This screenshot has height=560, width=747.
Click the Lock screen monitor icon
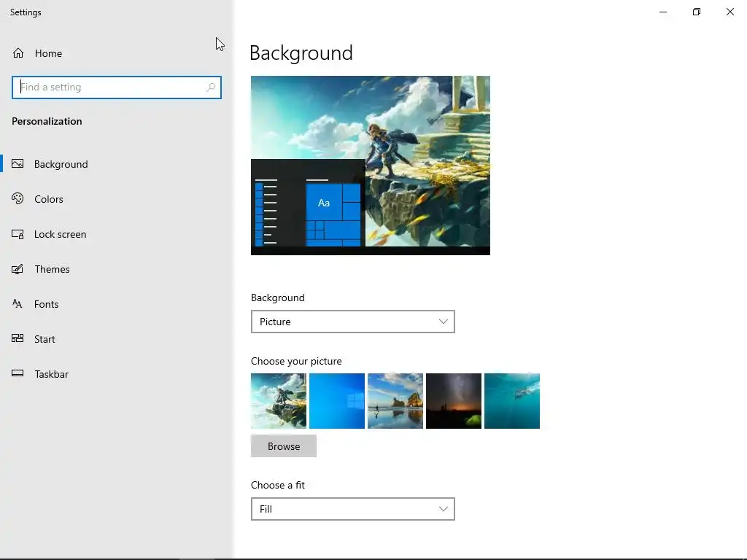[x=18, y=234]
